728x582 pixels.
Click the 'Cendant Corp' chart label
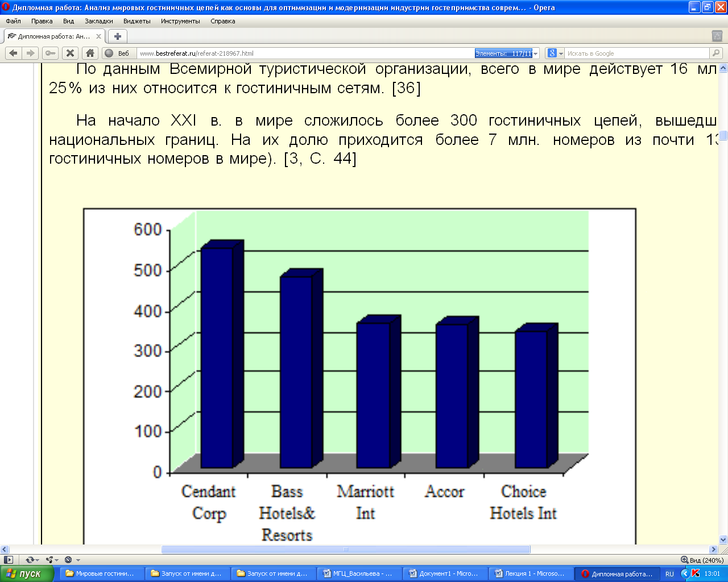coord(209,502)
